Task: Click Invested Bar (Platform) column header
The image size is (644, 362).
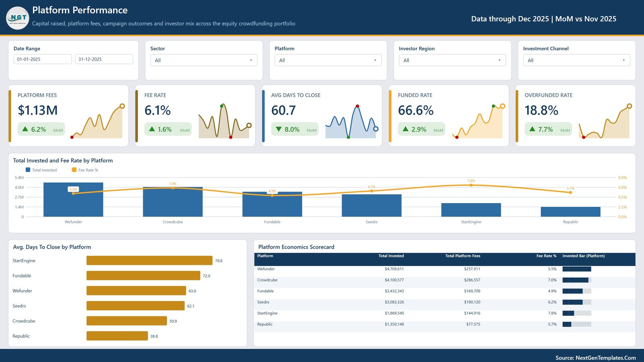Action: tap(583, 256)
